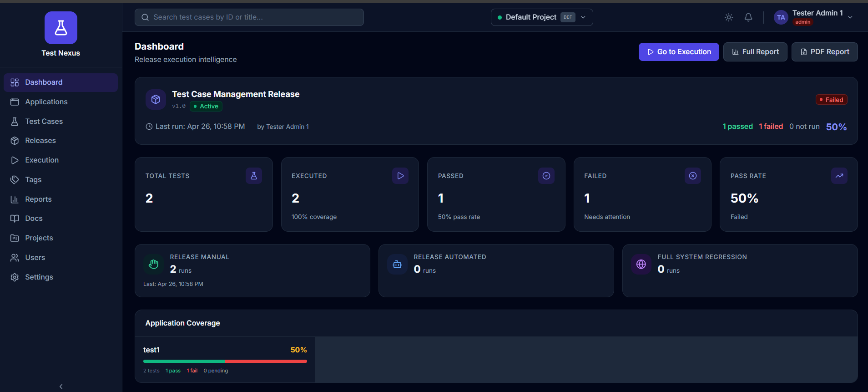This screenshot has height=392, width=868.
Task: Click the Release Automated robot icon
Action: click(x=397, y=264)
